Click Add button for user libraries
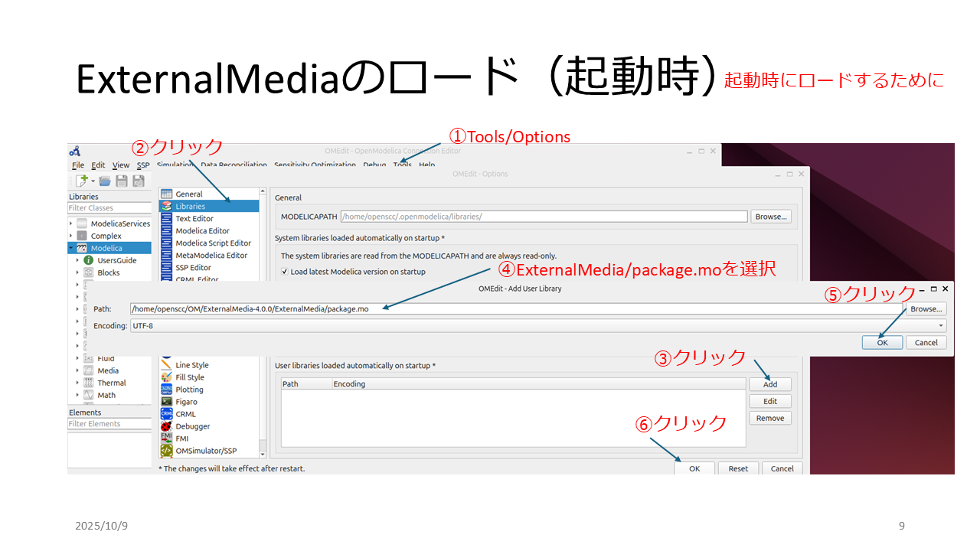This screenshot has width=980, height=551. pos(769,384)
